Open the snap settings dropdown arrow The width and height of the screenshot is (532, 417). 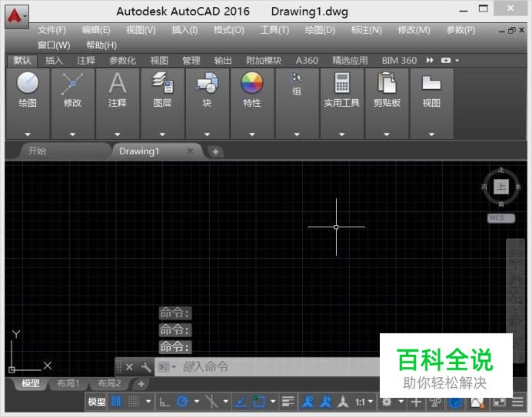148,402
